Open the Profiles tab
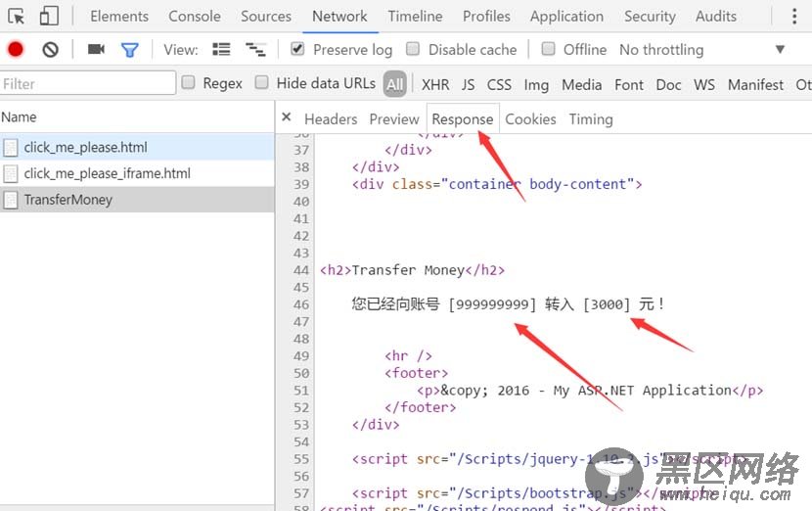The width and height of the screenshot is (812, 511). coord(486,17)
